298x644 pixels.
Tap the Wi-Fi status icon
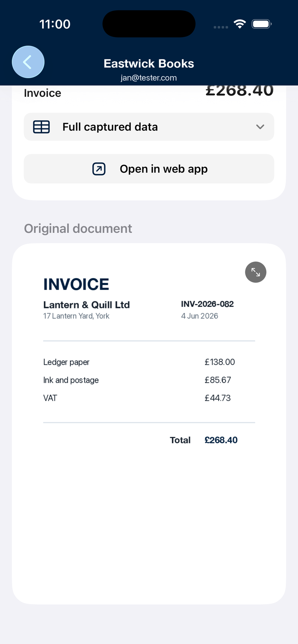[x=240, y=24]
